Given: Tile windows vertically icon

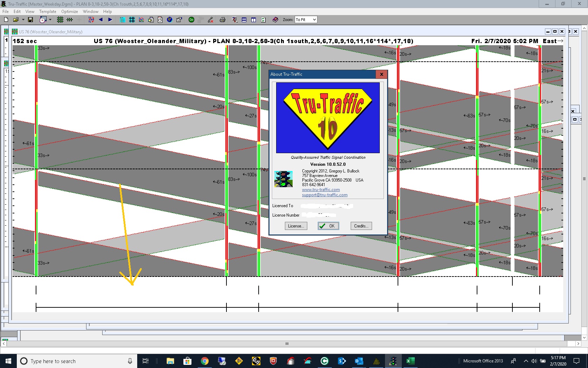Looking at the screenshot, I should (x=253, y=20).
